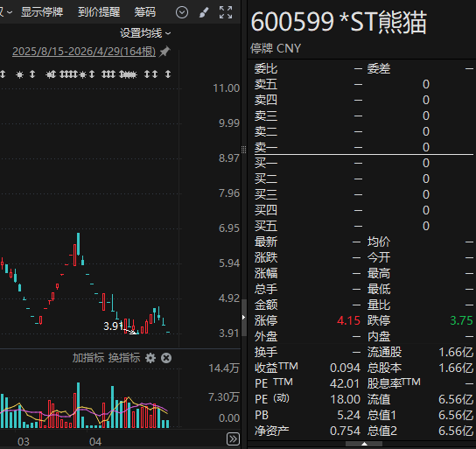The image size is (476, 449).
Task: Click the 停牌 CNY status text
Action: pyautogui.click(x=276, y=48)
